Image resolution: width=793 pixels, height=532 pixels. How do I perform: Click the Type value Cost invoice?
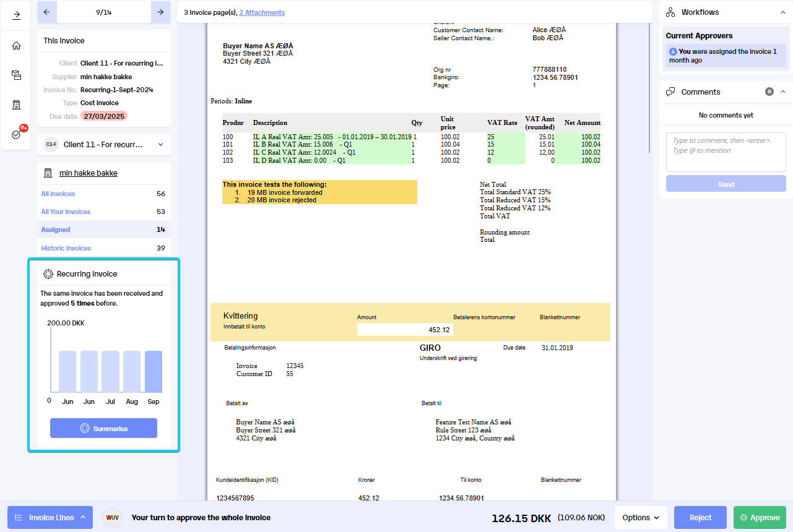tap(100, 103)
